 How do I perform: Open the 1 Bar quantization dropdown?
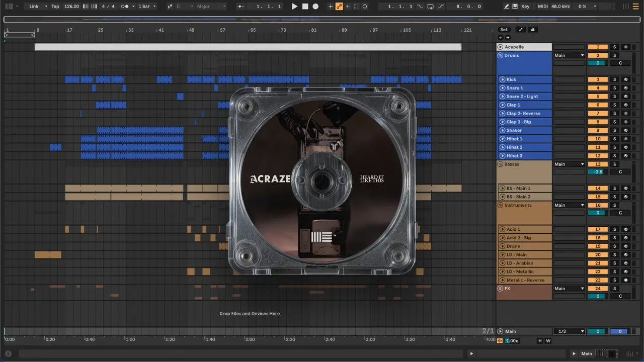(147, 7)
